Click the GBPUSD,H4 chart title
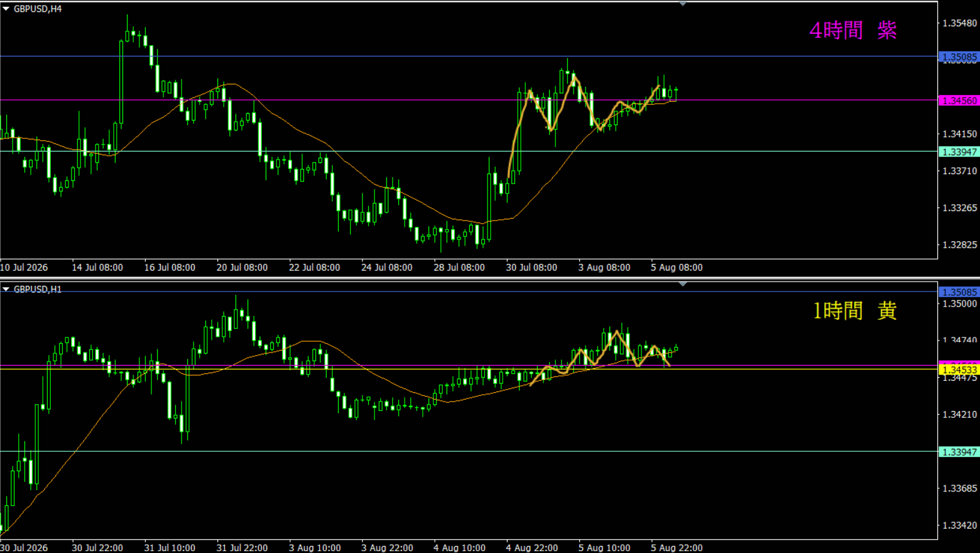980x553 pixels. [38, 9]
